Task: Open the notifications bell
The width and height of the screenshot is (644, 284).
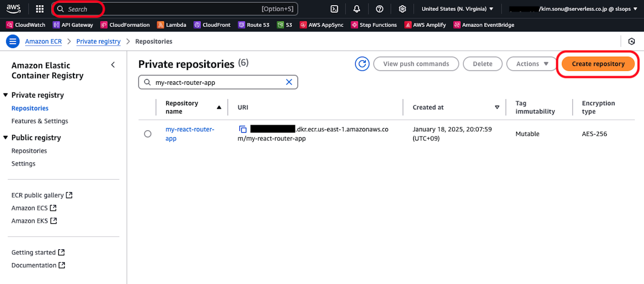Action: [357, 9]
